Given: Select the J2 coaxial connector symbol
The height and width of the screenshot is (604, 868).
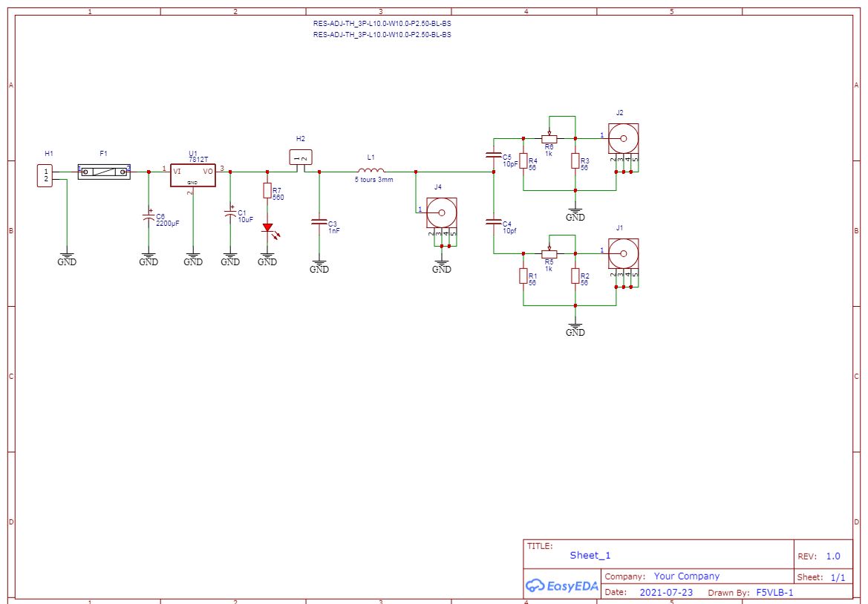Looking at the screenshot, I should coord(623,139).
